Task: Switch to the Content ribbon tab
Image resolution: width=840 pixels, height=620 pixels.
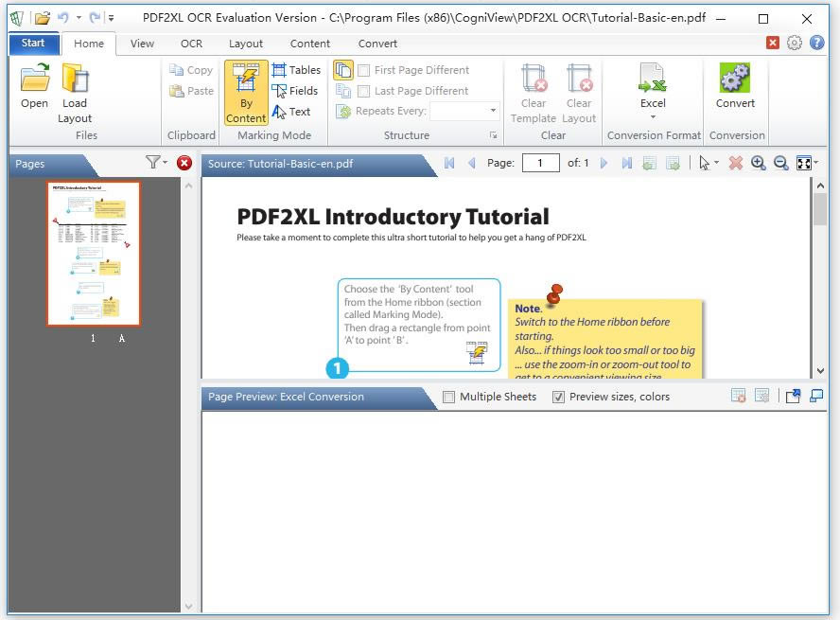Action: (x=309, y=44)
